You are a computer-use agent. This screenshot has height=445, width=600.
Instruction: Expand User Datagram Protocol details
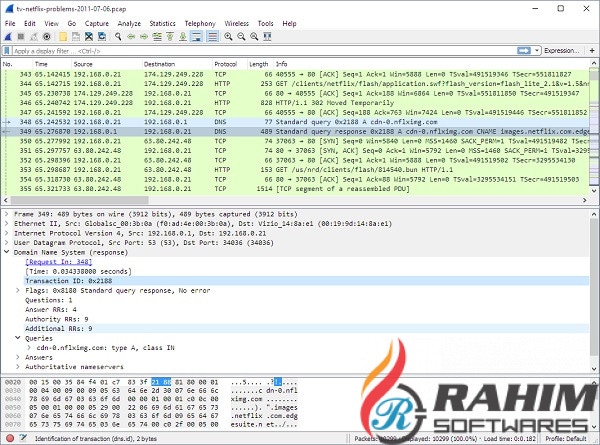pyautogui.click(x=7, y=243)
